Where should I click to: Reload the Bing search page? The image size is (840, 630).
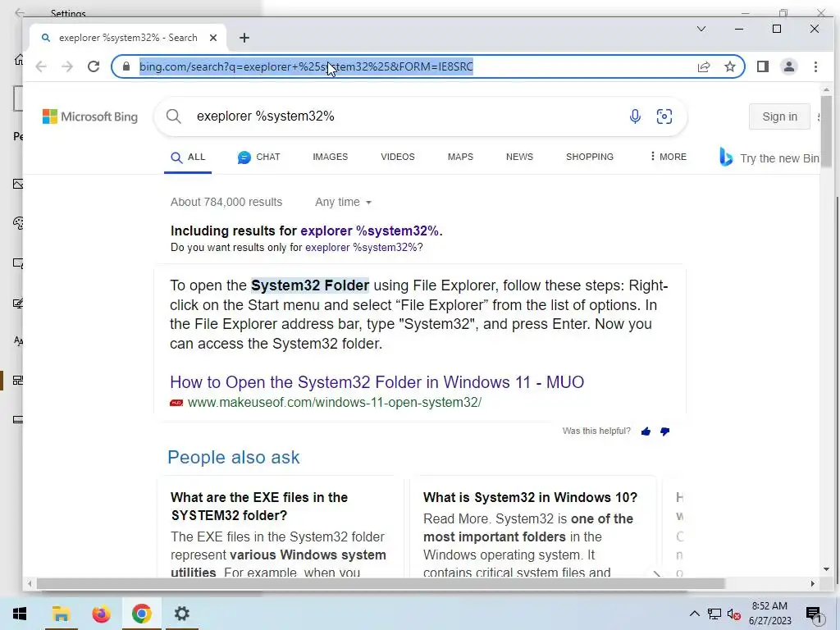coord(94,66)
